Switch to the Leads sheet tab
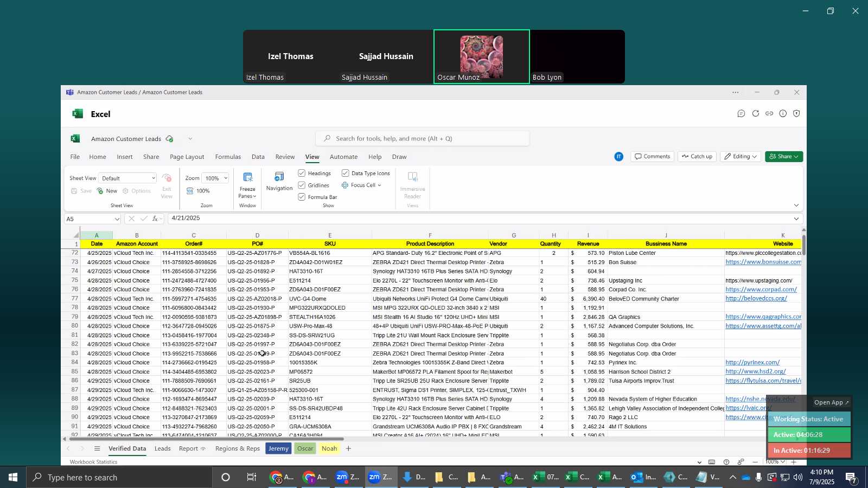This screenshot has height=488, width=868. [x=162, y=448]
